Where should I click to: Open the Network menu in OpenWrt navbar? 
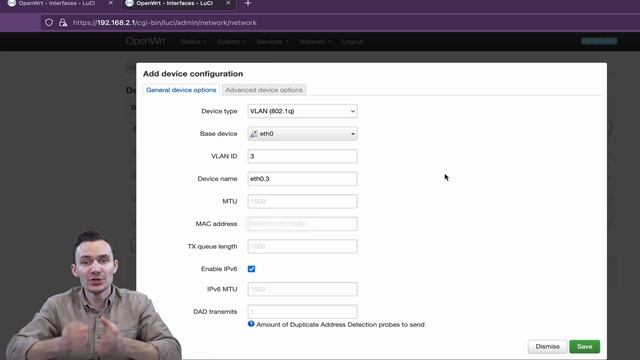pos(315,42)
